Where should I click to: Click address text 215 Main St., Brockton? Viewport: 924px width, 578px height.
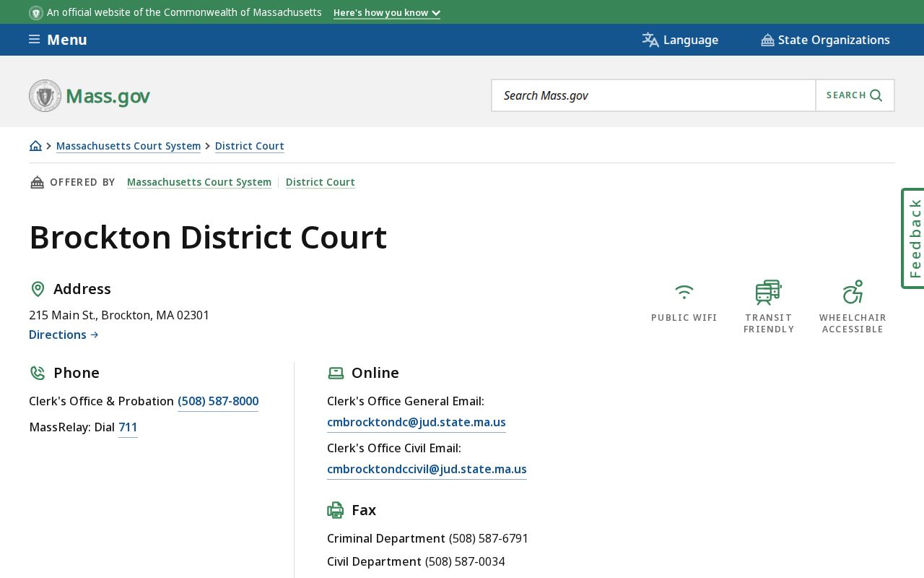point(119,315)
